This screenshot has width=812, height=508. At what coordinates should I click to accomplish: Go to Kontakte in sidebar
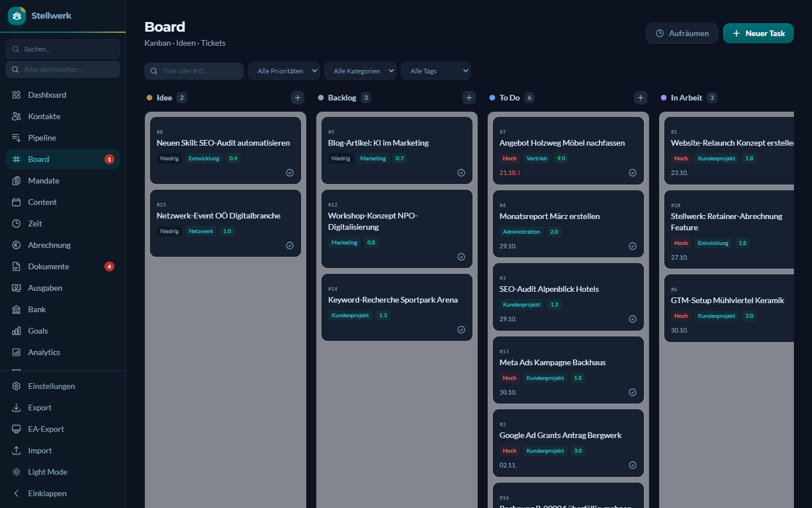point(63,116)
